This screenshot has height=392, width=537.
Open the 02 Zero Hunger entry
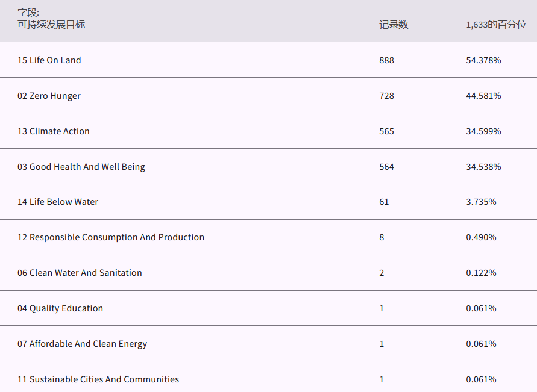pos(49,96)
